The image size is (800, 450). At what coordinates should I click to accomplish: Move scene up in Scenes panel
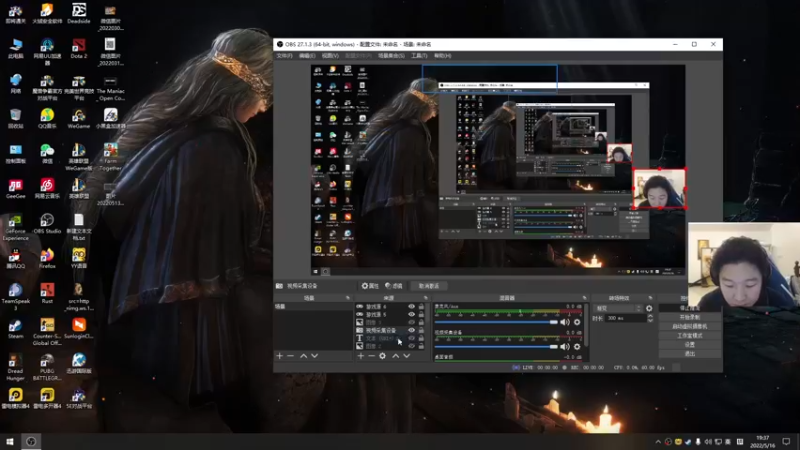tap(304, 356)
